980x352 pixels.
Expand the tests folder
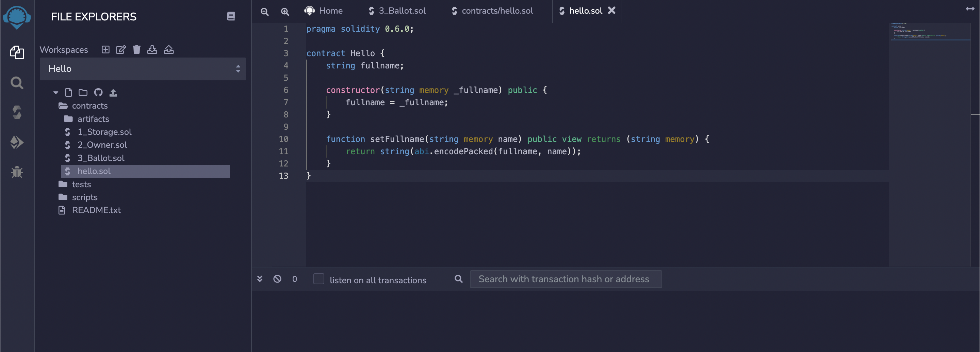[x=81, y=184]
